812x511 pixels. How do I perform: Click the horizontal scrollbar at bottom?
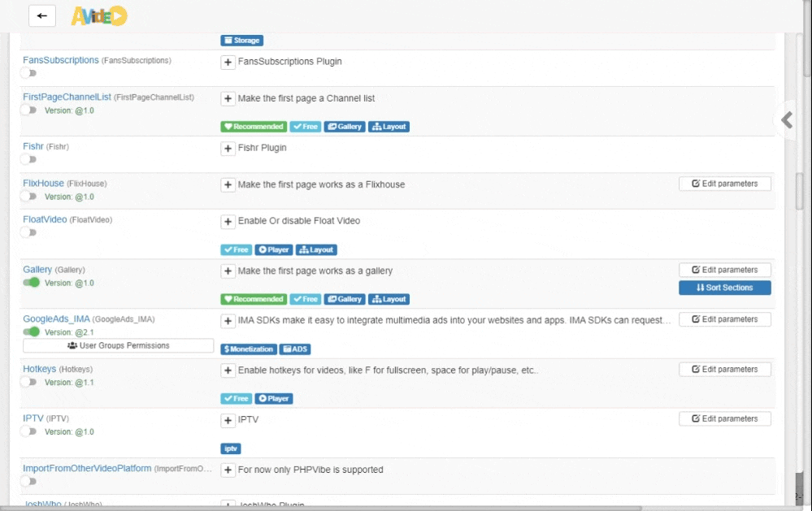pyautogui.click(x=321, y=509)
